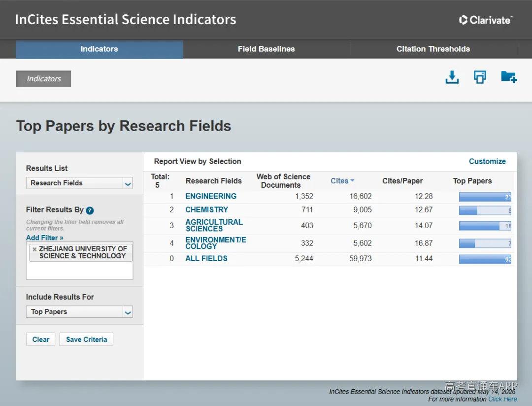Click the 5,244 documents value
532x406 pixels.
tap(304, 259)
